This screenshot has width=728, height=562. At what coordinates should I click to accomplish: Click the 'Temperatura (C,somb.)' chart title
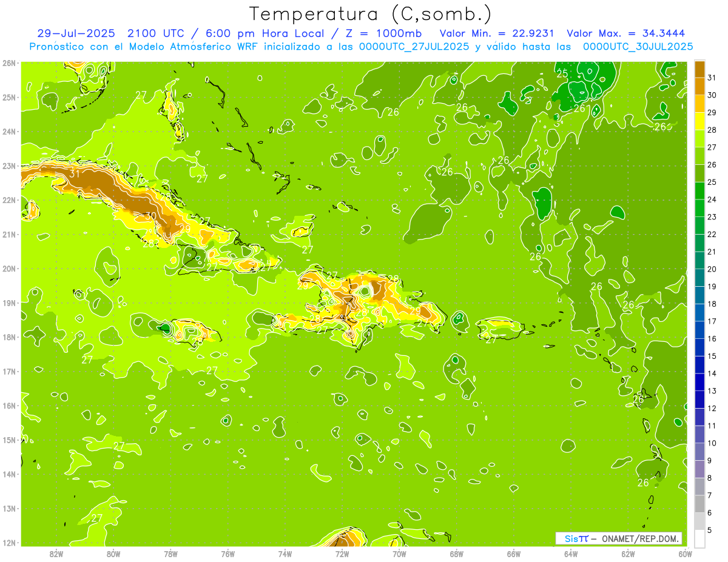coord(371,14)
